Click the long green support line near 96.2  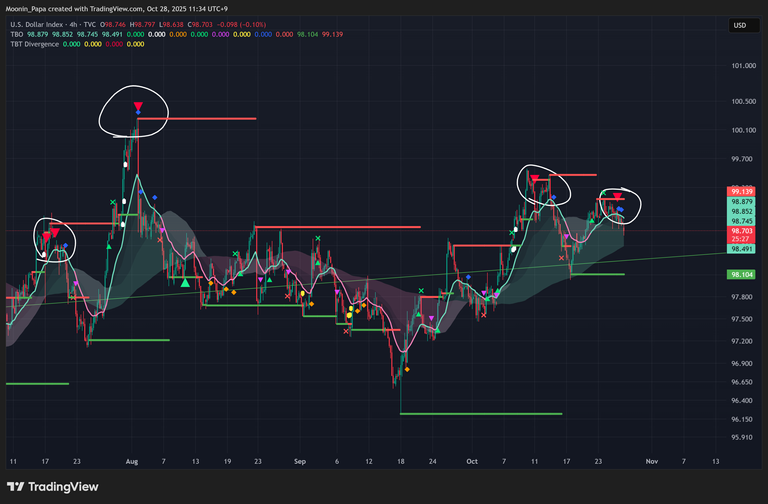(480, 413)
